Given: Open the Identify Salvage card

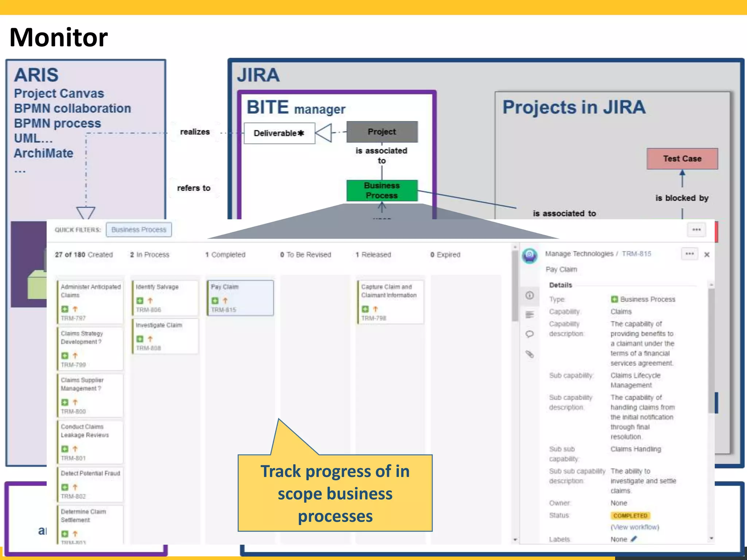Looking at the screenshot, I should click(x=165, y=297).
